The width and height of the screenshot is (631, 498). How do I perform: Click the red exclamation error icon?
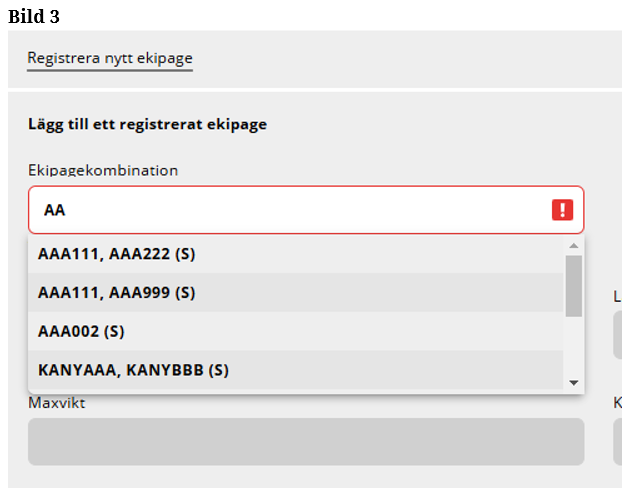pyautogui.click(x=563, y=210)
